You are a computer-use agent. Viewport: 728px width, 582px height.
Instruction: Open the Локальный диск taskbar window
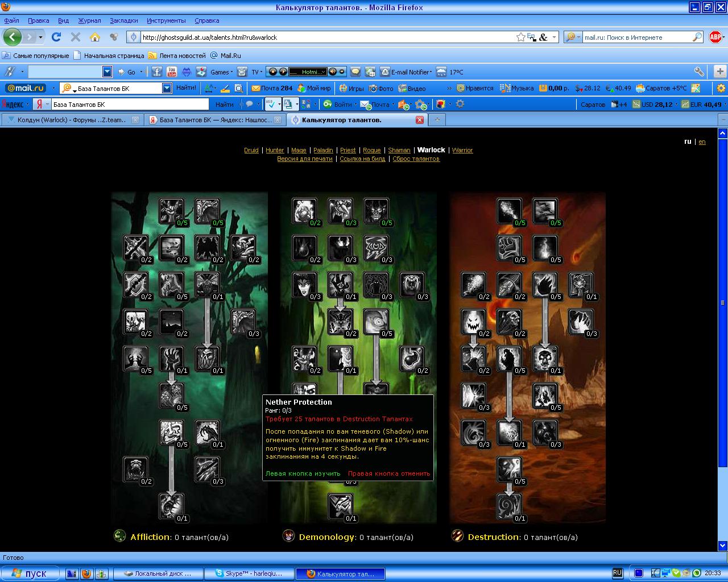click(158, 573)
